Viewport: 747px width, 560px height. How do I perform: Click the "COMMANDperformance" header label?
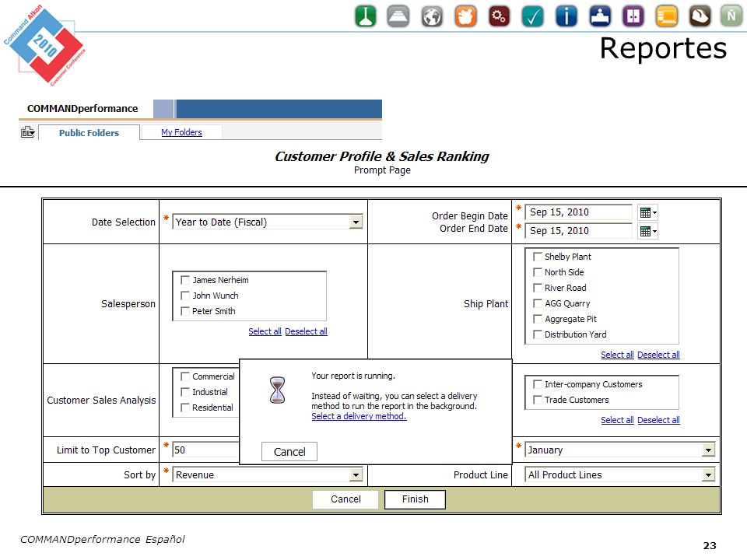pyautogui.click(x=82, y=109)
